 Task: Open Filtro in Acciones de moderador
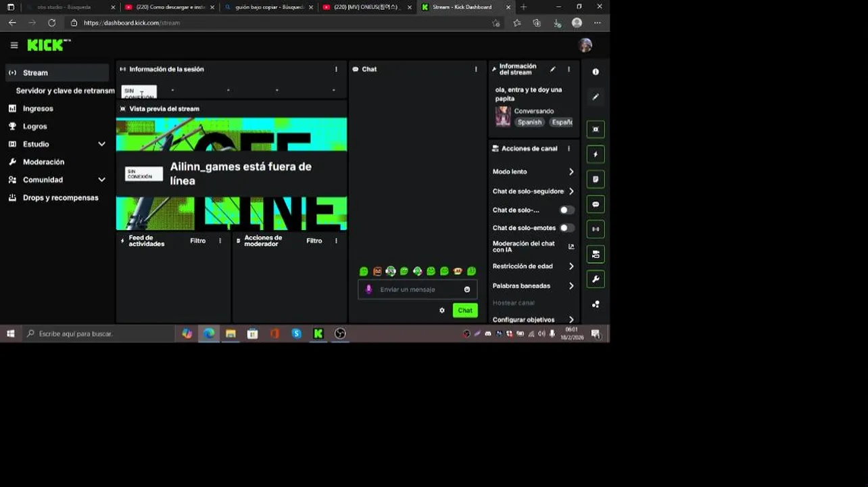314,241
